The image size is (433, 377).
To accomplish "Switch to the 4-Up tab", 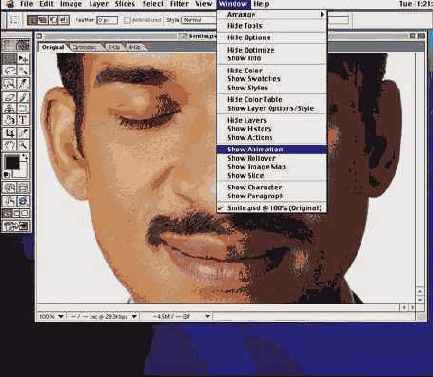I will 135,47.
